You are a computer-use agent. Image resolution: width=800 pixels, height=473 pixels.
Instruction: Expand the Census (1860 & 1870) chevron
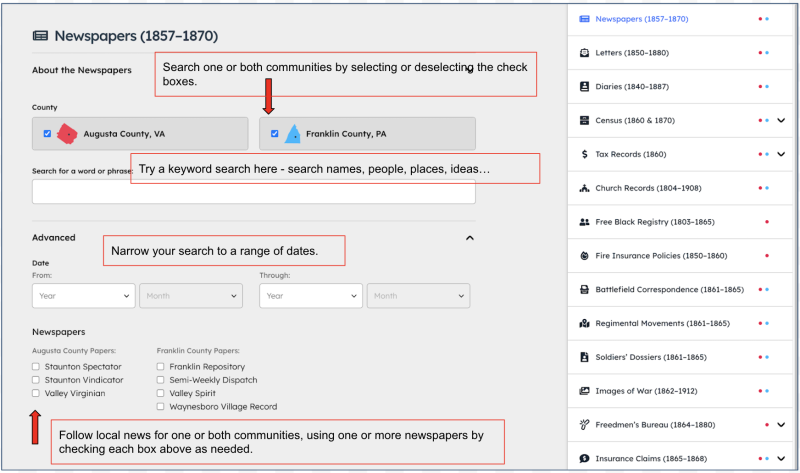point(781,120)
